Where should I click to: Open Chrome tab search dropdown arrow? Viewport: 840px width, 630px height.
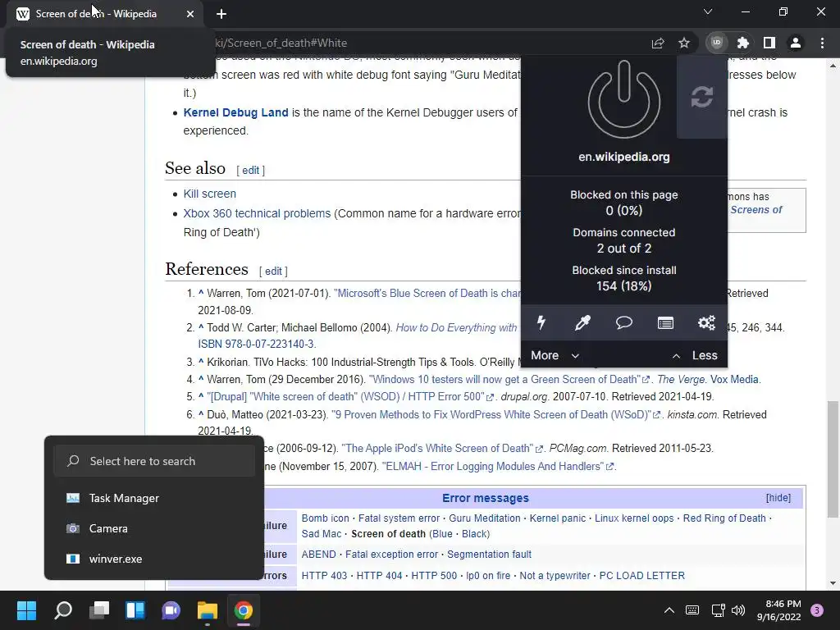(708, 11)
